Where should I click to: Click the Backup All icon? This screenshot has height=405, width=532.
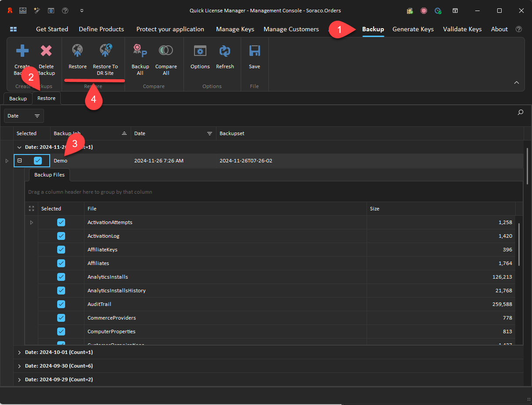pos(140,52)
